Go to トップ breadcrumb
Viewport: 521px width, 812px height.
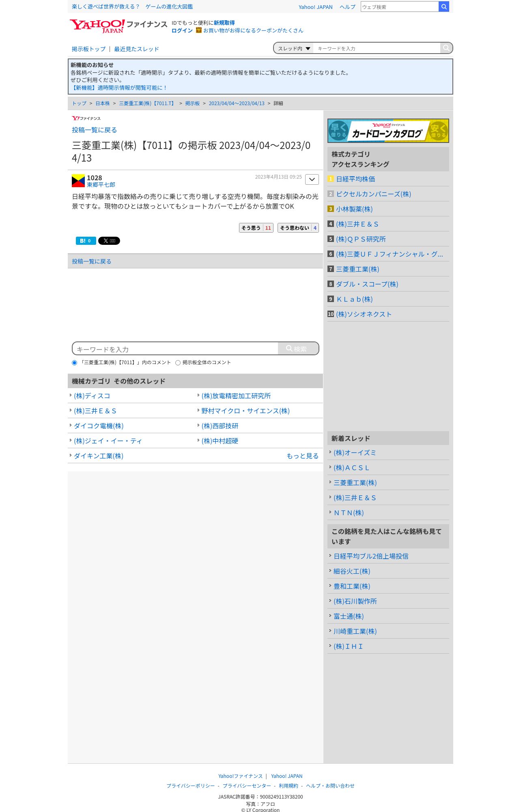79,104
